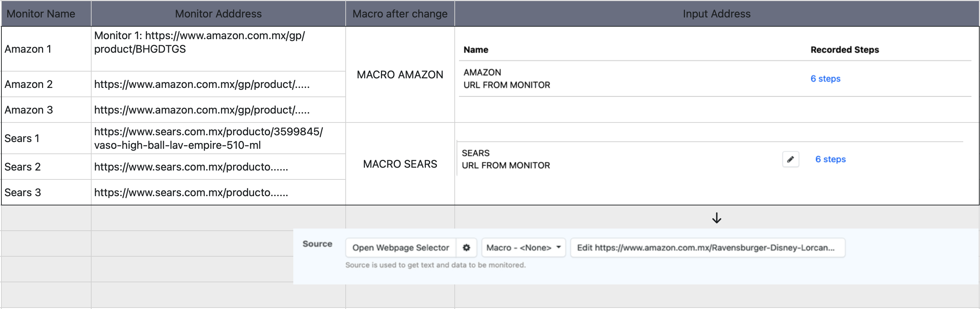This screenshot has height=309, width=980.
Task: Open the gear settings icon next to Webpage Selector
Action: coord(466,248)
